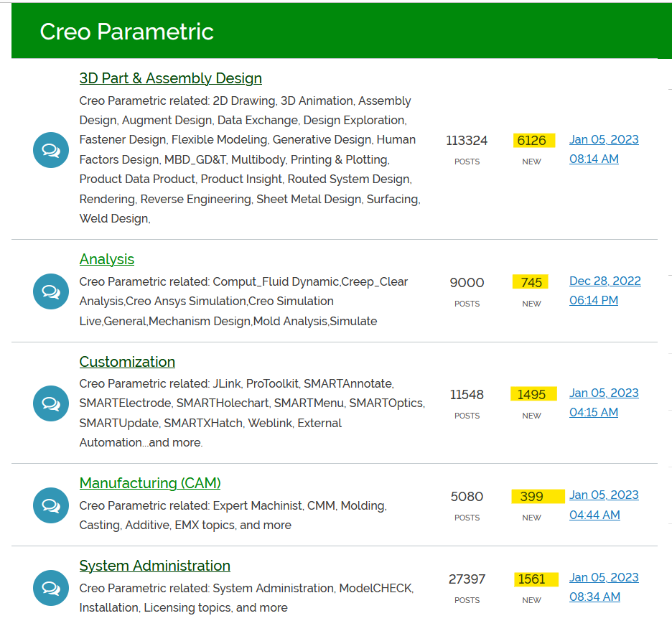Click the highlighted 1495 new count
Image resolution: width=672 pixels, height=626 pixels.
point(532,394)
